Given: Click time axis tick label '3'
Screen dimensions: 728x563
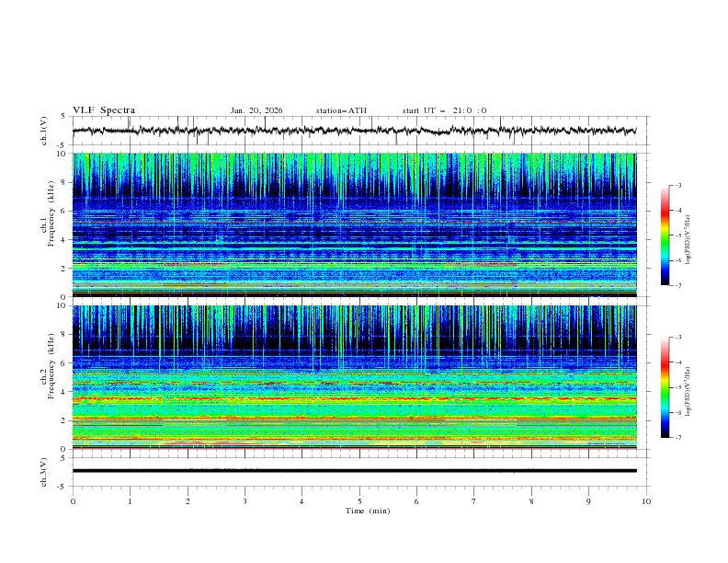Looking at the screenshot, I should 245,501.
